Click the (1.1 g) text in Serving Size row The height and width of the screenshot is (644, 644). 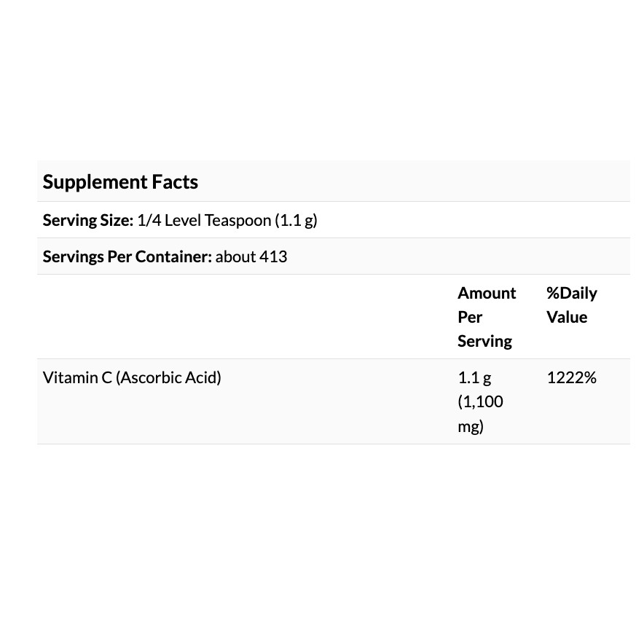coord(297,220)
